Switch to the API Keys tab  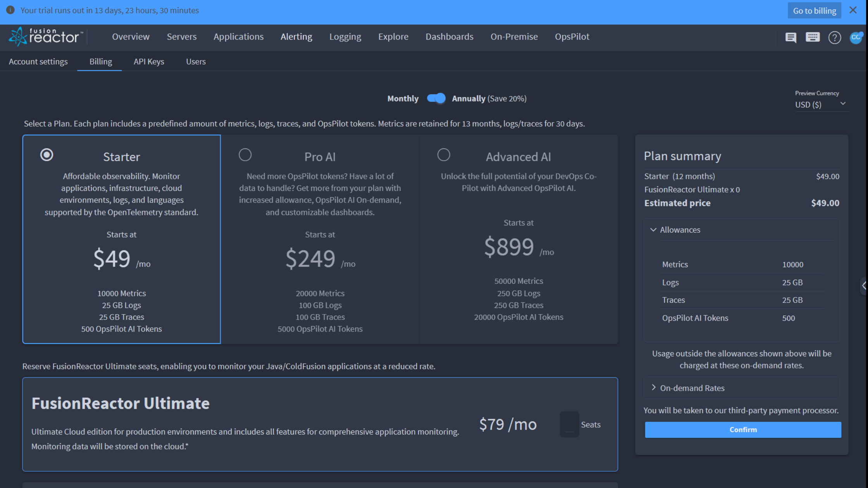pos(149,62)
